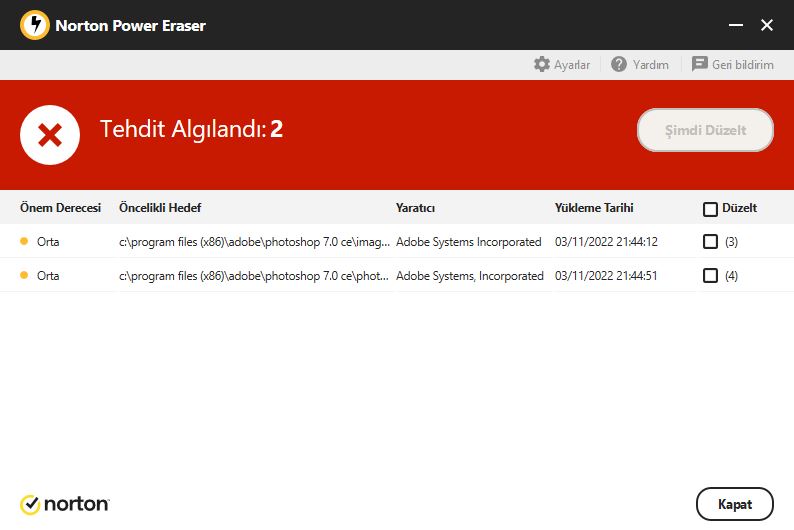This screenshot has width=794, height=530.
Task: Open the Yardım link text
Action: [650, 65]
